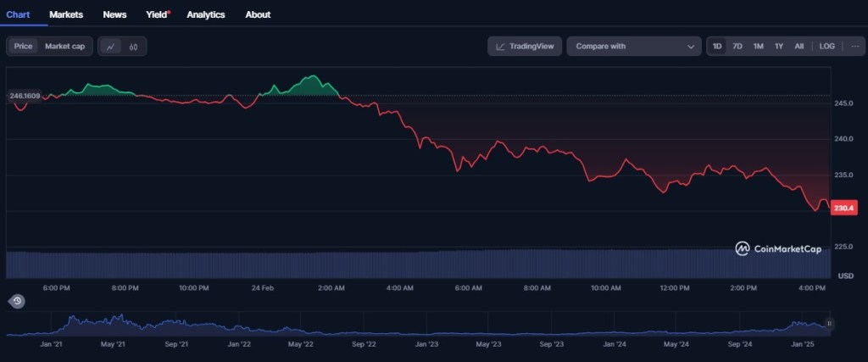
Task: Select the Price data toggle
Action: point(24,47)
